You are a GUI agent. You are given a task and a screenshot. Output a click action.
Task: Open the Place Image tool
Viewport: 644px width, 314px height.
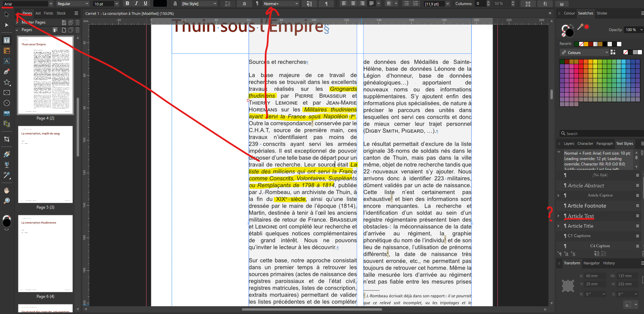click(x=7, y=113)
